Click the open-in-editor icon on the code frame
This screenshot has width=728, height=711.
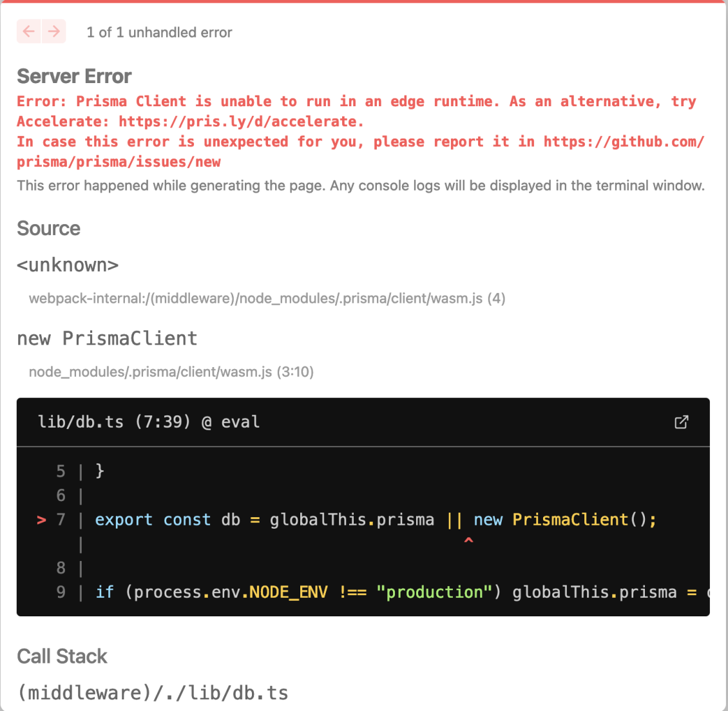tap(682, 422)
